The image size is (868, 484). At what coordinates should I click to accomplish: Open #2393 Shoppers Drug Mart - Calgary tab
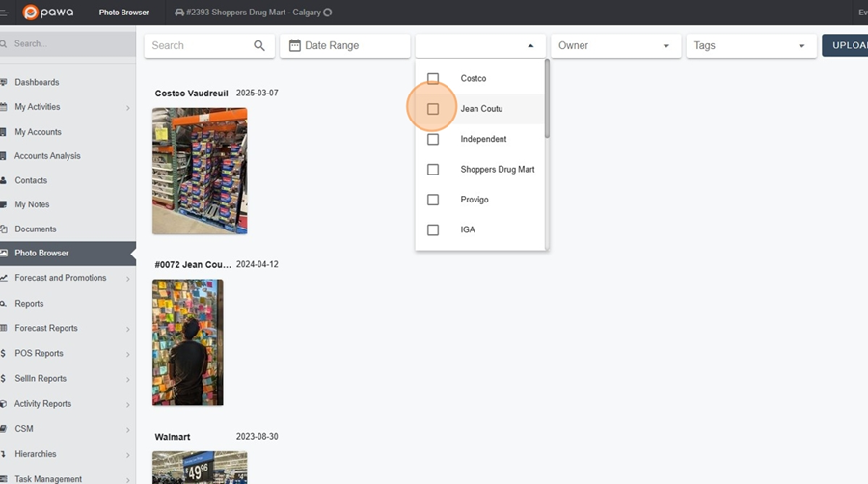point(254,13)
